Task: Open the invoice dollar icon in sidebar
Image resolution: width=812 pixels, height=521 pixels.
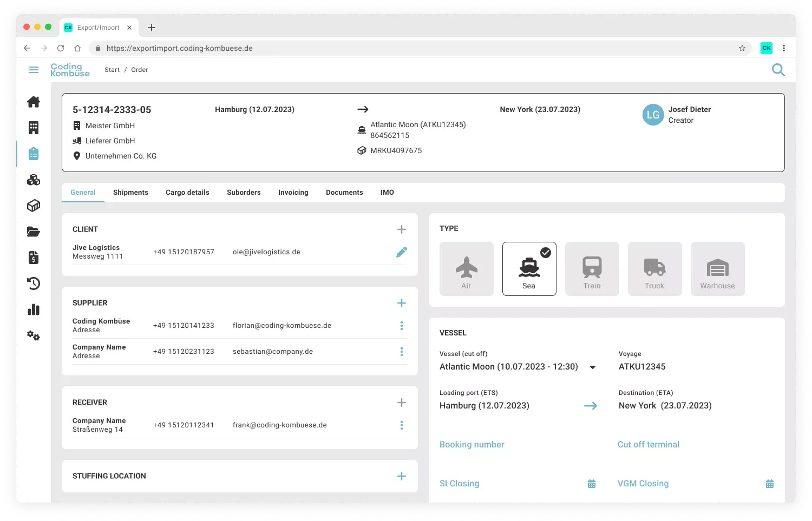Action: [34, 258]
